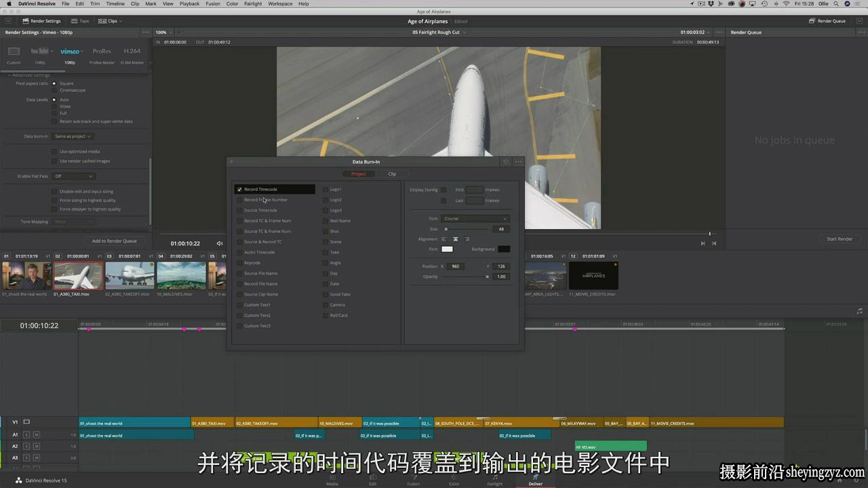Select Cinemascope pixel aspect ratio

54,90
